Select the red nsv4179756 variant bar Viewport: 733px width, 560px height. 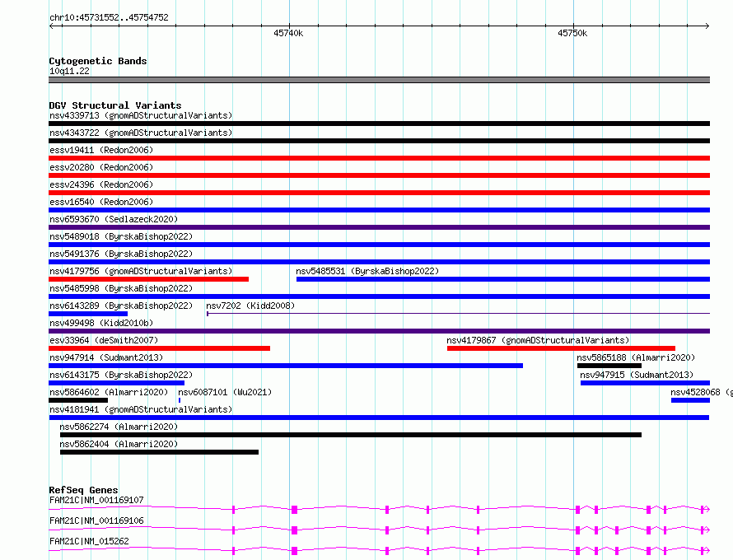[x=148, y=279]
